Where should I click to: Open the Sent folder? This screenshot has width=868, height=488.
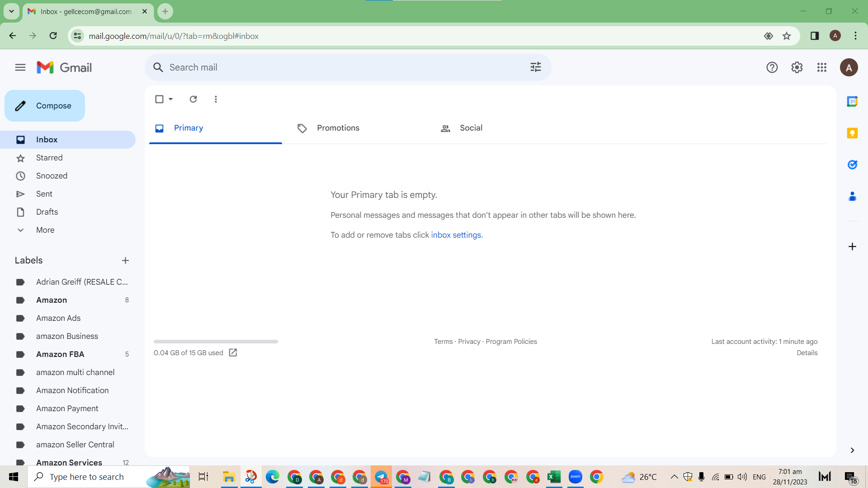click(x=68, y=194)
